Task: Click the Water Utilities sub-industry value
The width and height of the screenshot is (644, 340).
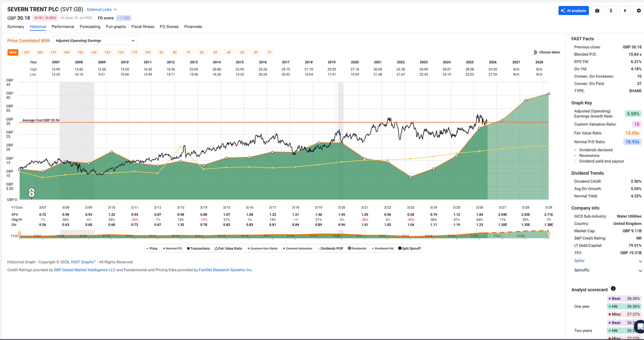Action: click(629, 216)
